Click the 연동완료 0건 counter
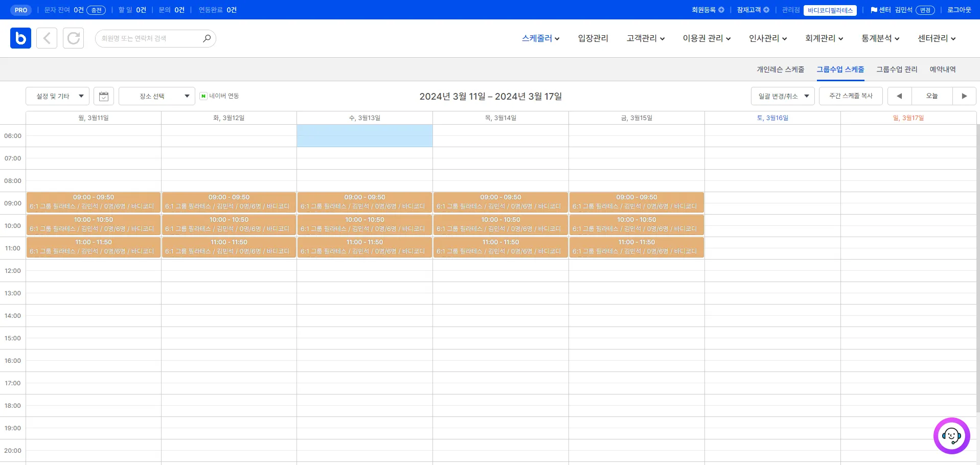Screen dimensions: 980x465 coord(217,10)
